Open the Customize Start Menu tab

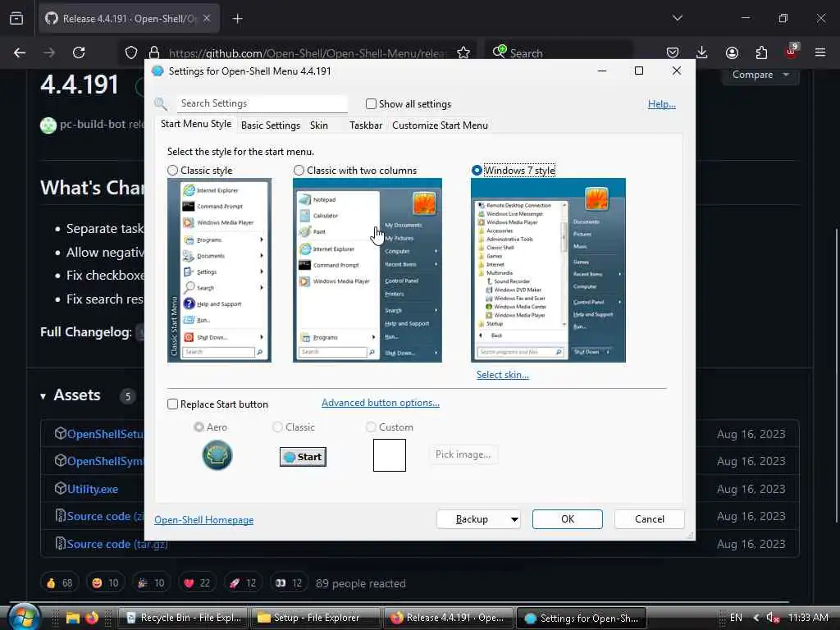(x=440, y=126)
